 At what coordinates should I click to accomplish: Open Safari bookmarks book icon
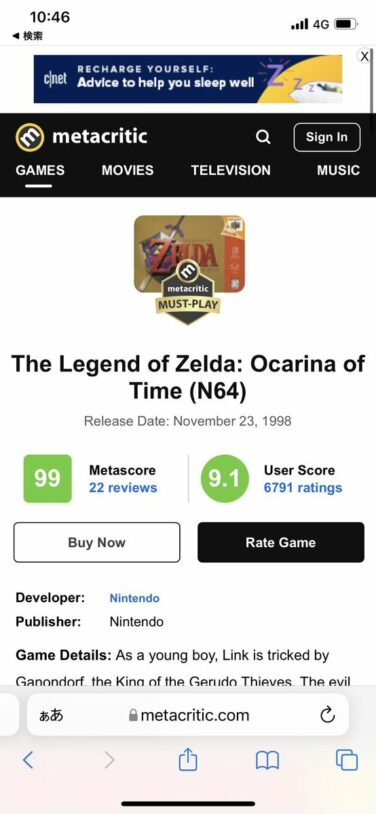[x=267, y=761]
